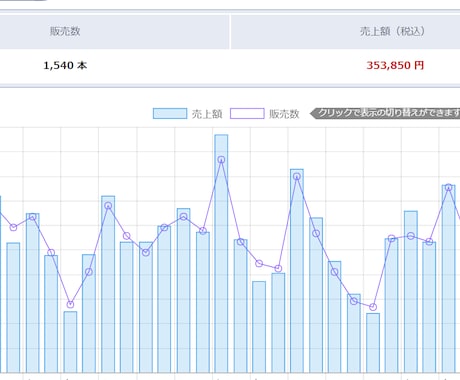460x380 pixels.
Task: Toggle the 販売数 legend swatch
Action: click(x=247, y=114)
